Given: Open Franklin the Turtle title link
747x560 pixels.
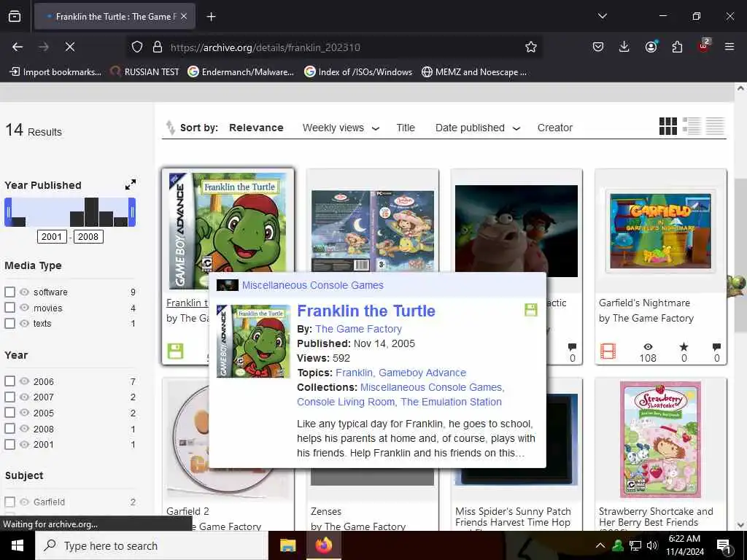Looking at the screenshot, I should tap(366, 311).
